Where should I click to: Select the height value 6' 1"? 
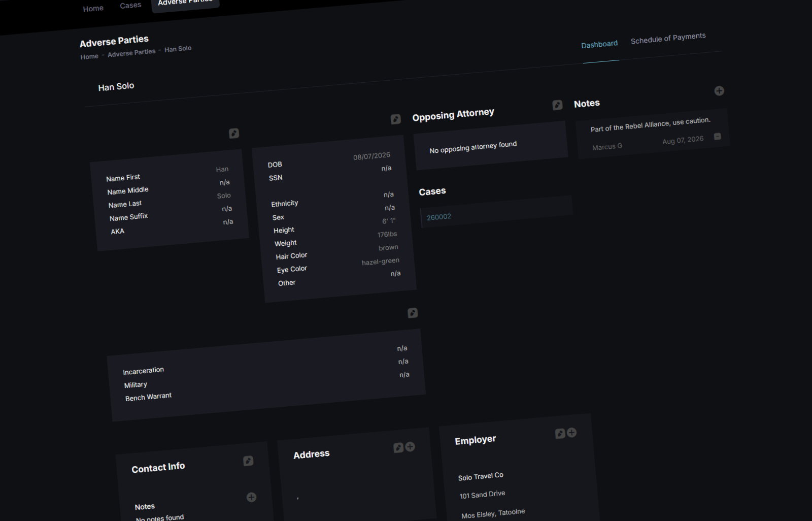coord(389,221)
